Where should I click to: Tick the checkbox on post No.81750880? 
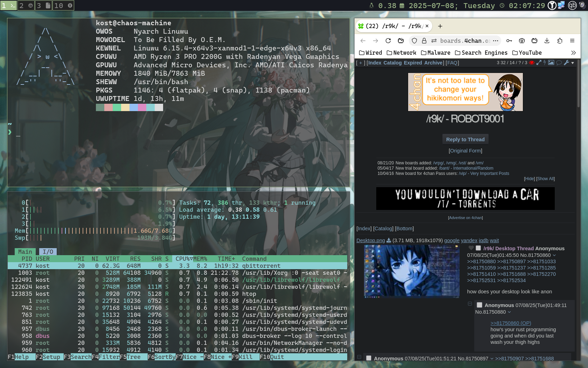479,305
